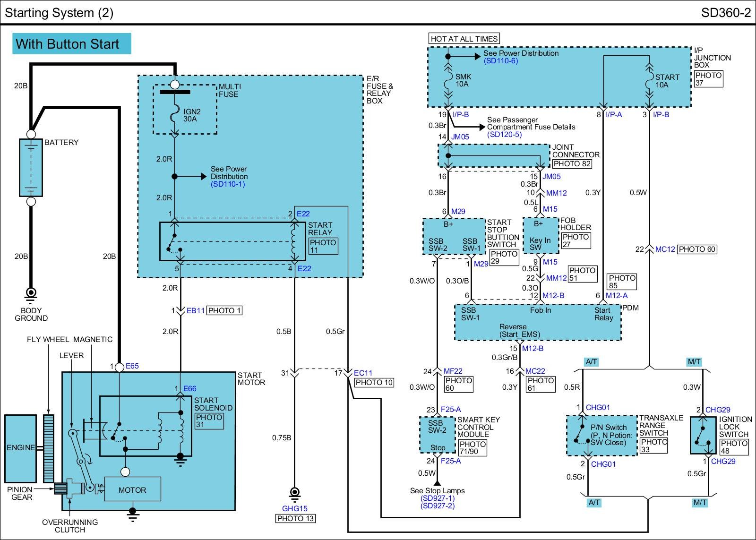The image size is (756, 540).
Task: Click the battery symbol
Action: pyautogui.click(x=31, y=167)
